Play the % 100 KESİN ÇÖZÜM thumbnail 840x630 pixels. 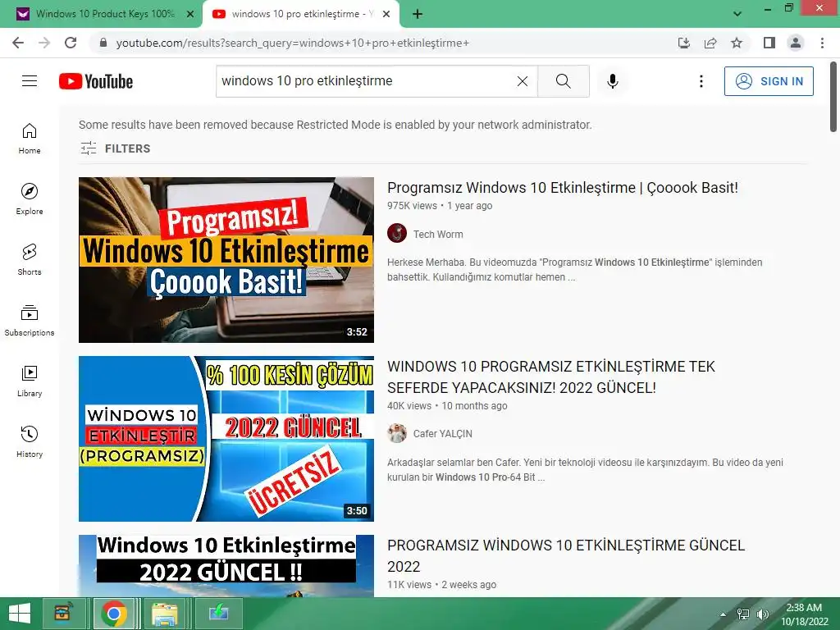pos(226,439)
